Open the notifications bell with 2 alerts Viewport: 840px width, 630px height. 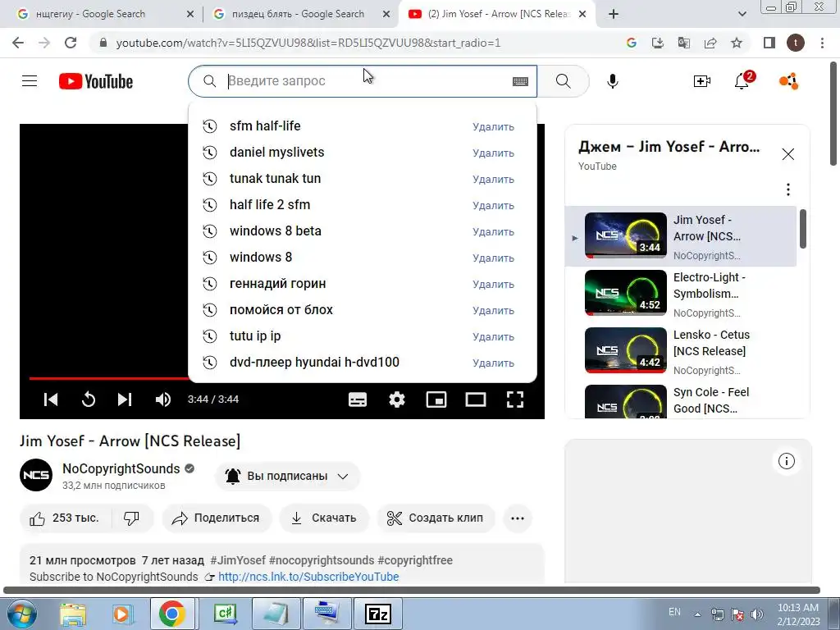tap(742, 81)
